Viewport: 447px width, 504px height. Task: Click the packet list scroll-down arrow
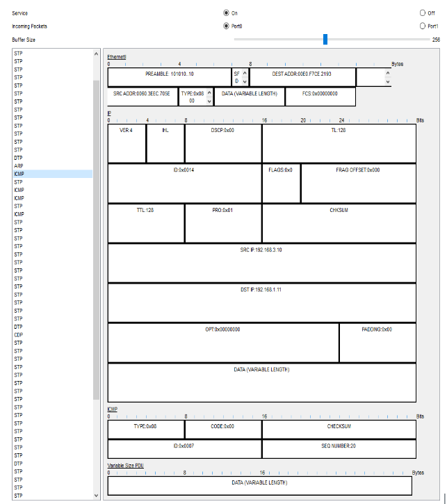(96, 496)
